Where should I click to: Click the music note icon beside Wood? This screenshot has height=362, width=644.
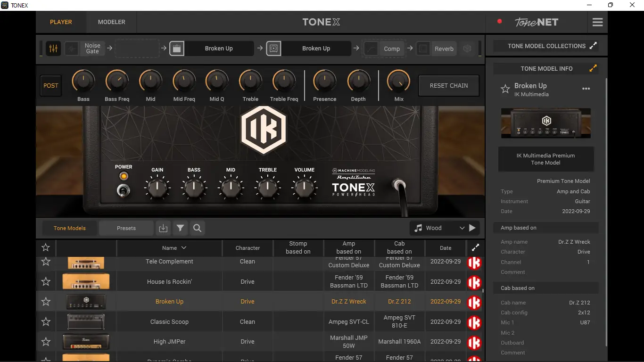coord(418,228)
